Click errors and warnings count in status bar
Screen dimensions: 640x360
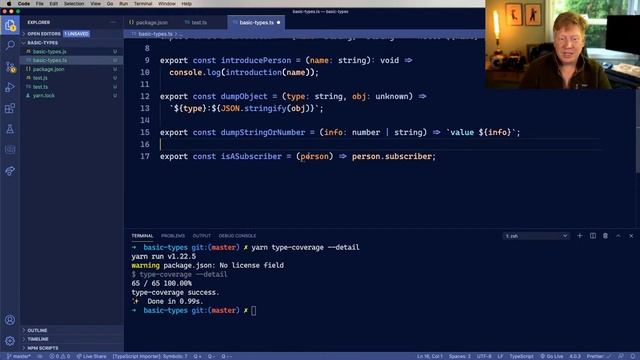point(60,356)
